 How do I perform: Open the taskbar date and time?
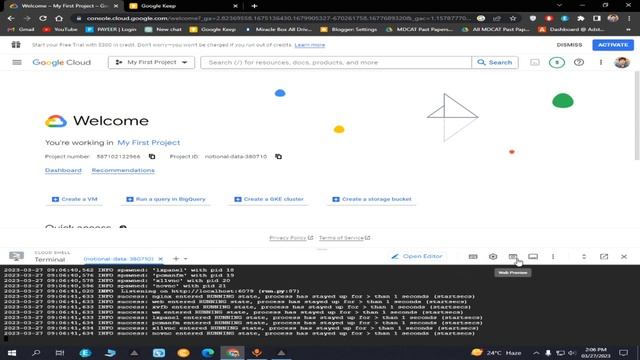coord(596,353)
